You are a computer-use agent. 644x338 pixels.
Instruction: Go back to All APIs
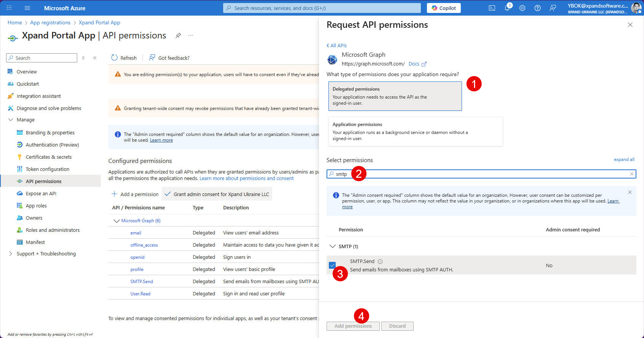pos(337,45)
